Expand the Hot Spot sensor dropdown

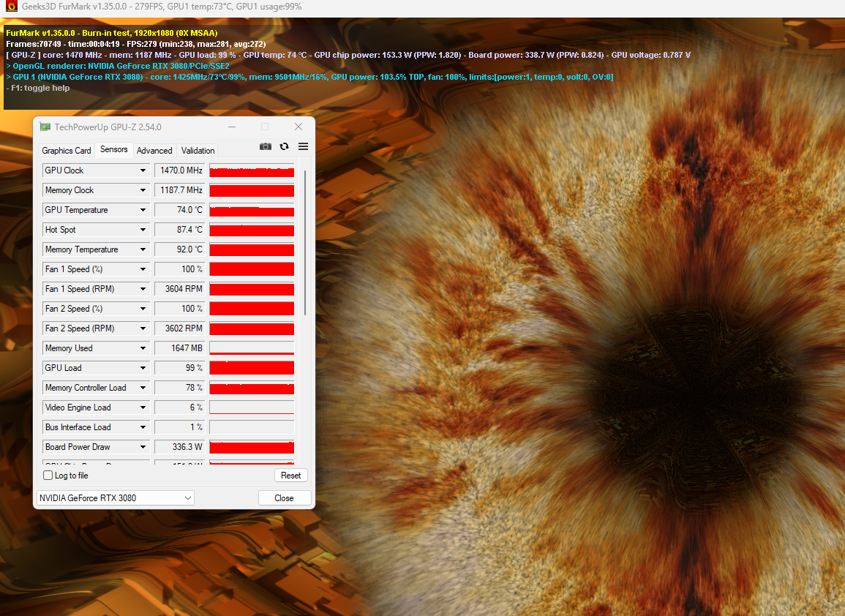143,230
